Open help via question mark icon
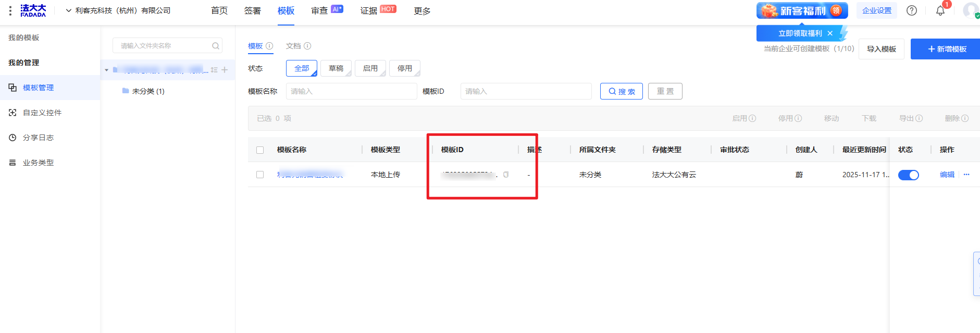980x333 pixels. pos(911,10)
